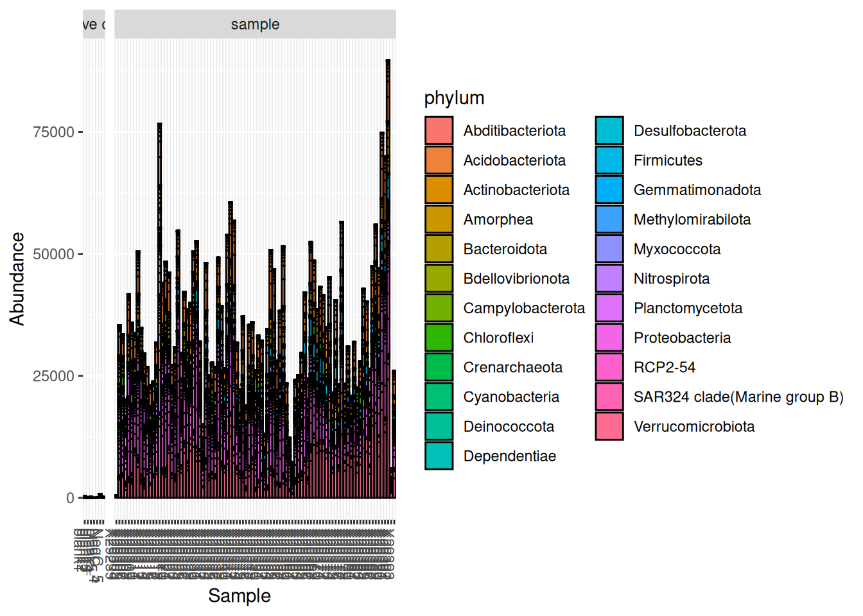The height and width of the screenshot is (616, 863).
Task: Select the Proteobacteria pink legend swatch
Action: pyautogui.click(x=609, y=338)
